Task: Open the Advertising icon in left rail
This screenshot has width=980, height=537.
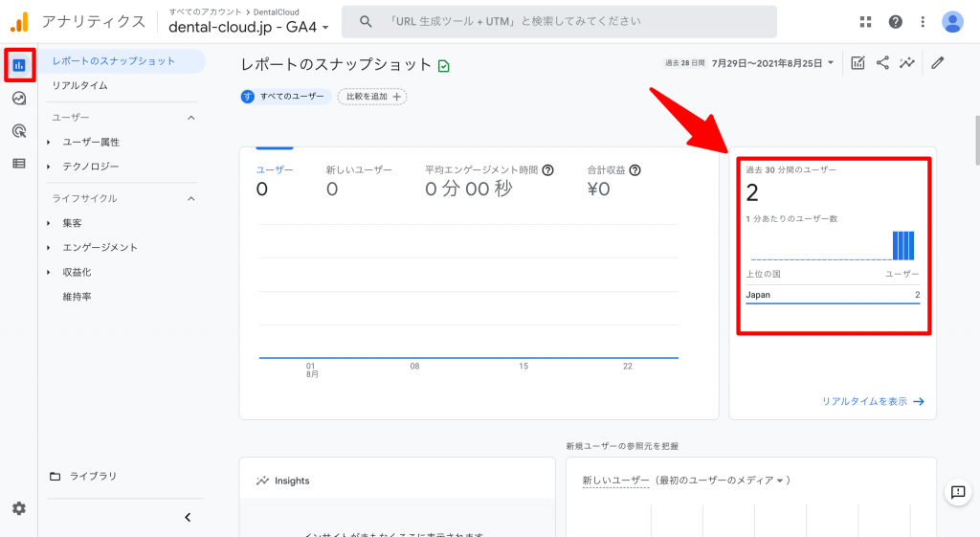Action: [x=19, y=130]
